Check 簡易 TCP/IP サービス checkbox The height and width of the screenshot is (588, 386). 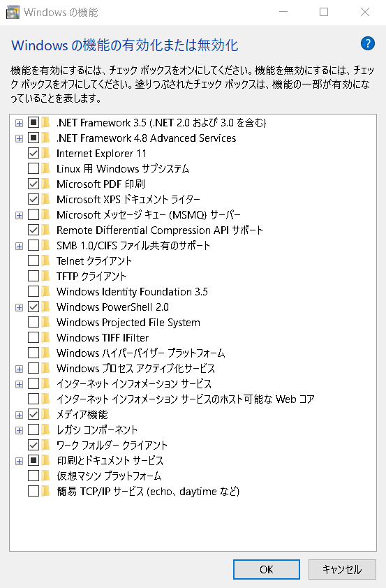pos(34,491)
